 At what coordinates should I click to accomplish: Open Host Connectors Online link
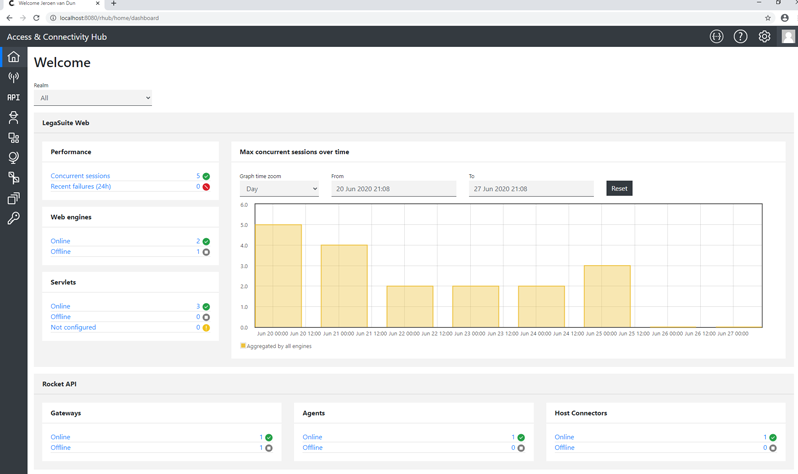coord(564,437)
